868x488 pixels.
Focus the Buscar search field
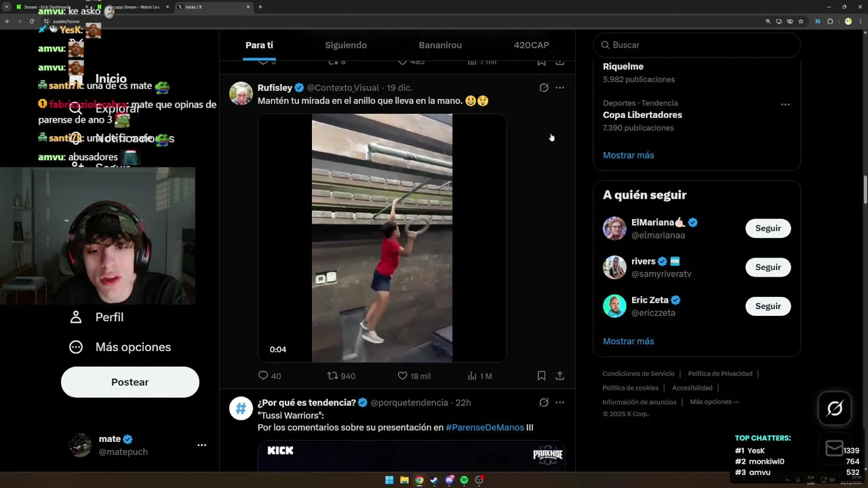pyautogui.click(x=697, y=45)
